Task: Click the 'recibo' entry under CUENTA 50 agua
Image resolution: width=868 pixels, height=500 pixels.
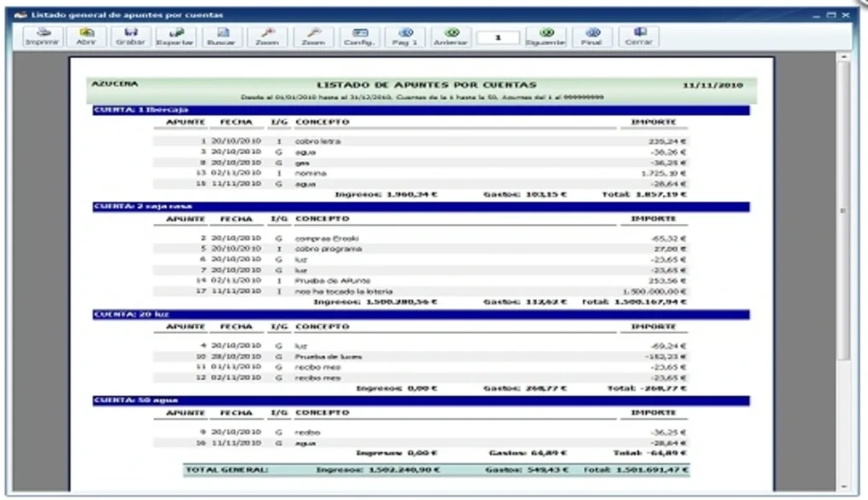Action: (307, 433)
